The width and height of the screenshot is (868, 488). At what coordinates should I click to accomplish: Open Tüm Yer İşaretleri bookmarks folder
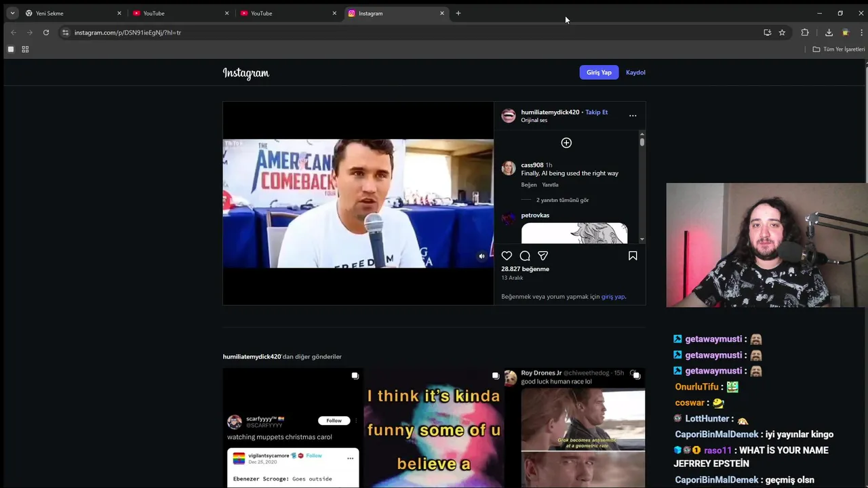[x=839, y=49]
